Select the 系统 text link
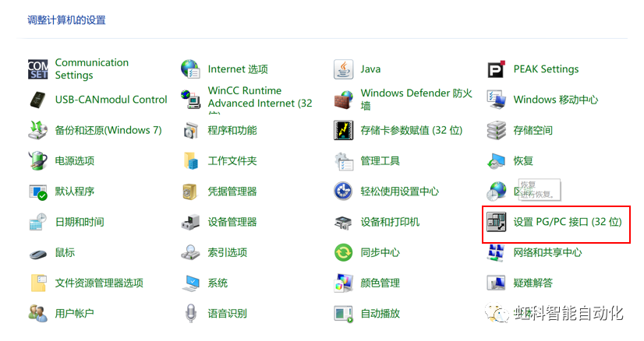Image resolution: width=644 pixels, height=341 pixels. pos(218,283)
